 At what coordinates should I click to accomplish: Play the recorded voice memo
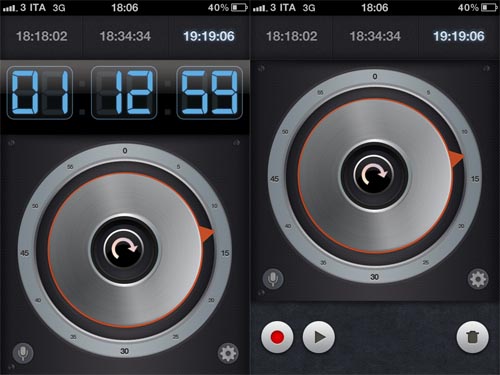click(x=319, y=337)
